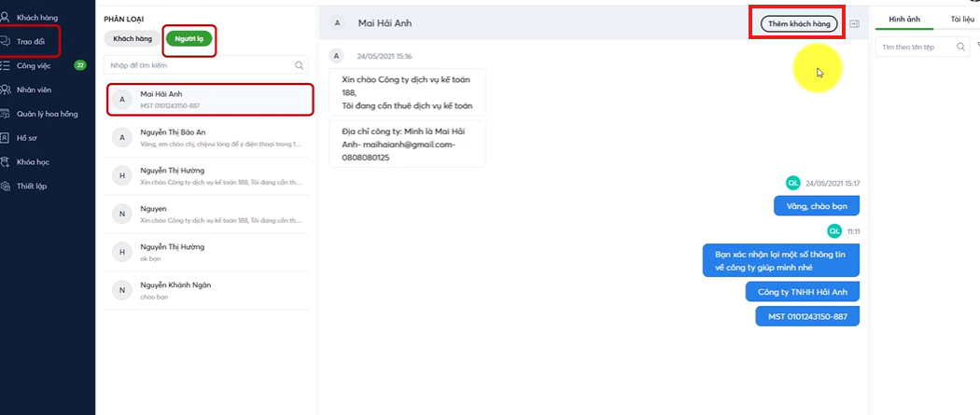Click the Nhân viên people icon

(5, 90)
